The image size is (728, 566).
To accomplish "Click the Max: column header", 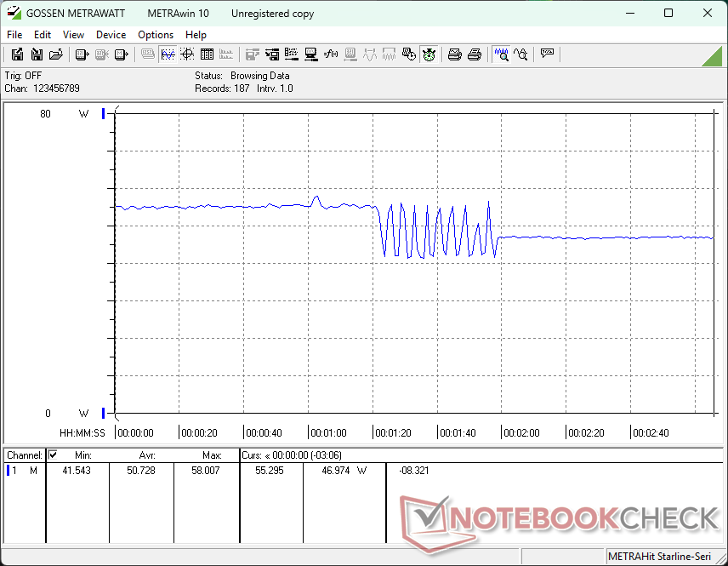I will [x=212, y=455].
